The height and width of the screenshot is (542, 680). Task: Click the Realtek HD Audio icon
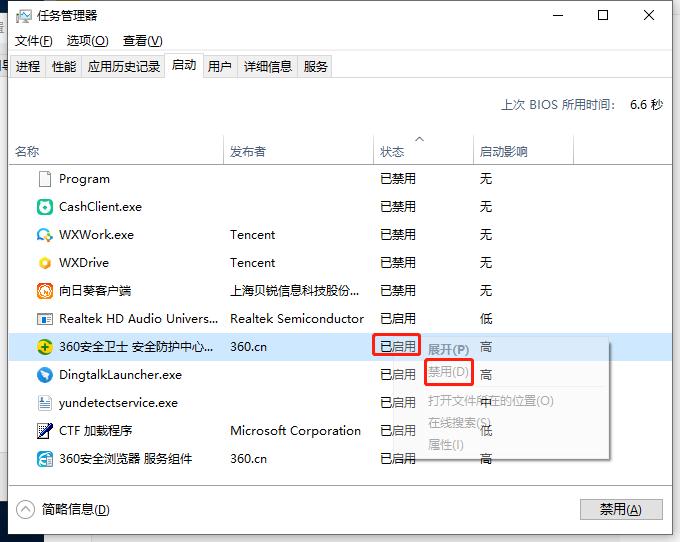45,319
